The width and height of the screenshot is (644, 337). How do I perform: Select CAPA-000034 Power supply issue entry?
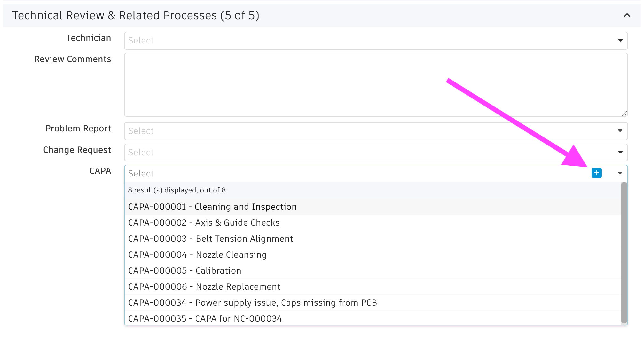pyautogui.click(x=252, y=303)
